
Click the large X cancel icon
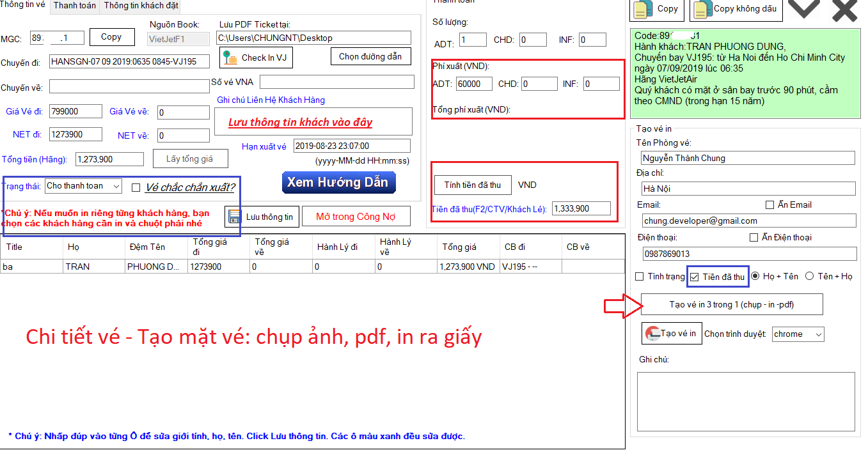pos(844,10)
